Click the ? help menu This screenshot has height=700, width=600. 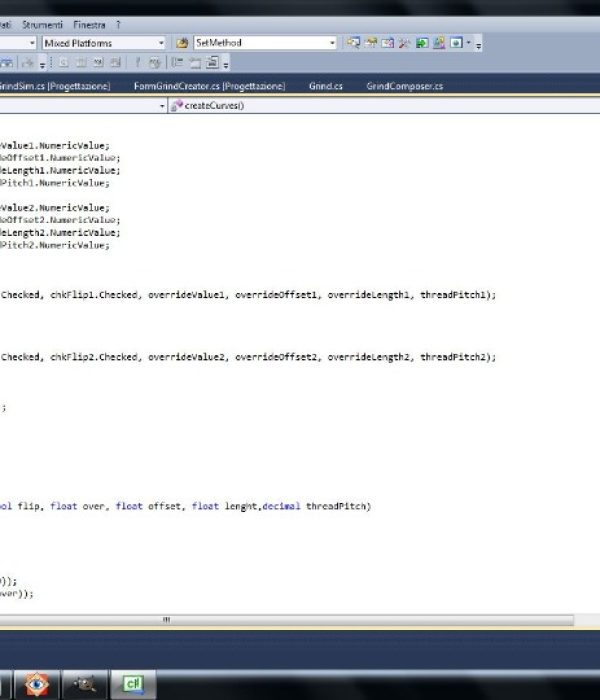pos(117,23)
